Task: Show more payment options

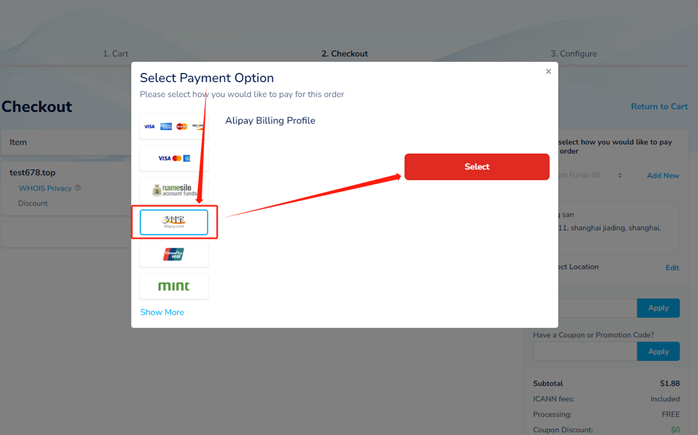Action: tap(162, 312)
